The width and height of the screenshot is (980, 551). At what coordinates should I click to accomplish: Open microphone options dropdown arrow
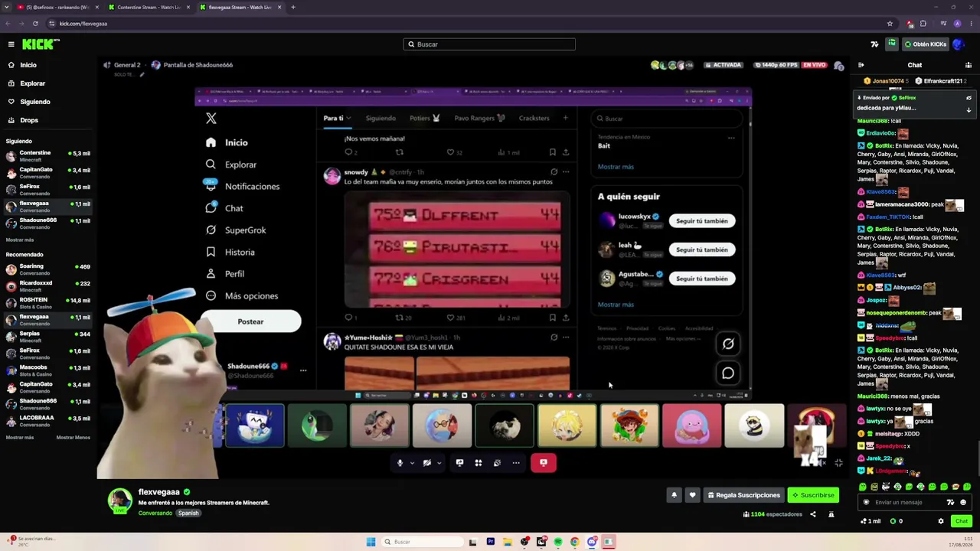412,463
